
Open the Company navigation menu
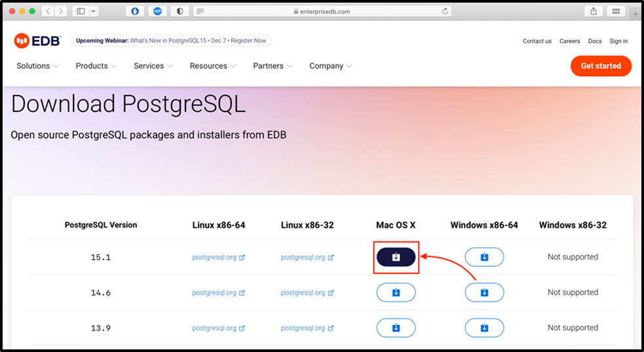coord(331,66)
